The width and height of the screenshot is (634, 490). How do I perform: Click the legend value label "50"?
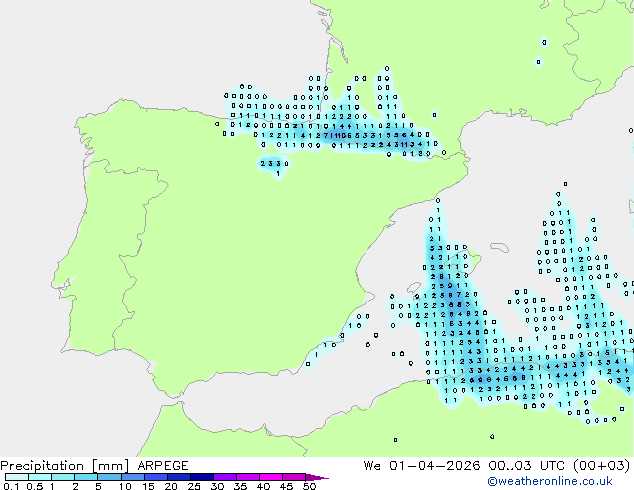click(x=309, y=486)
